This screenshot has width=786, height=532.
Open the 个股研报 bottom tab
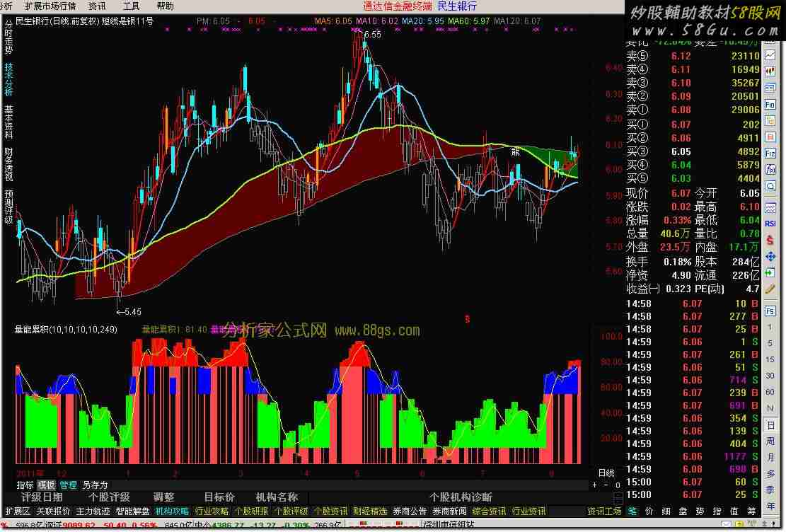[251, 511]
